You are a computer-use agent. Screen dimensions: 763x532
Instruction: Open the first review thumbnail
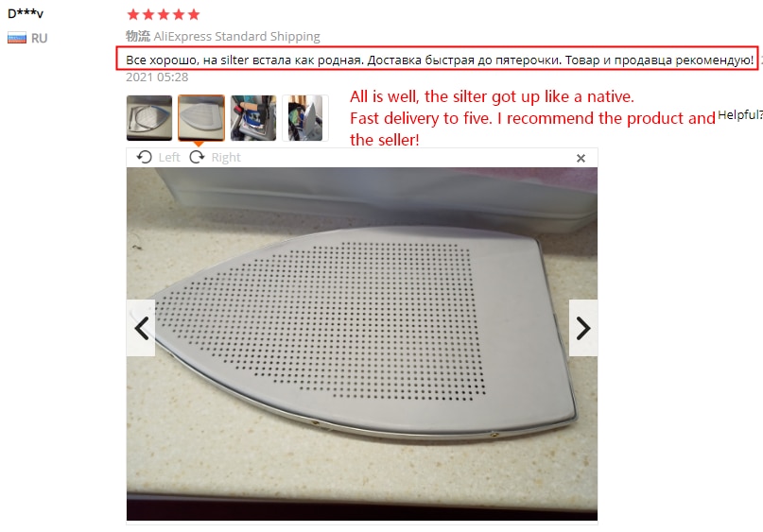click(149, 118)
